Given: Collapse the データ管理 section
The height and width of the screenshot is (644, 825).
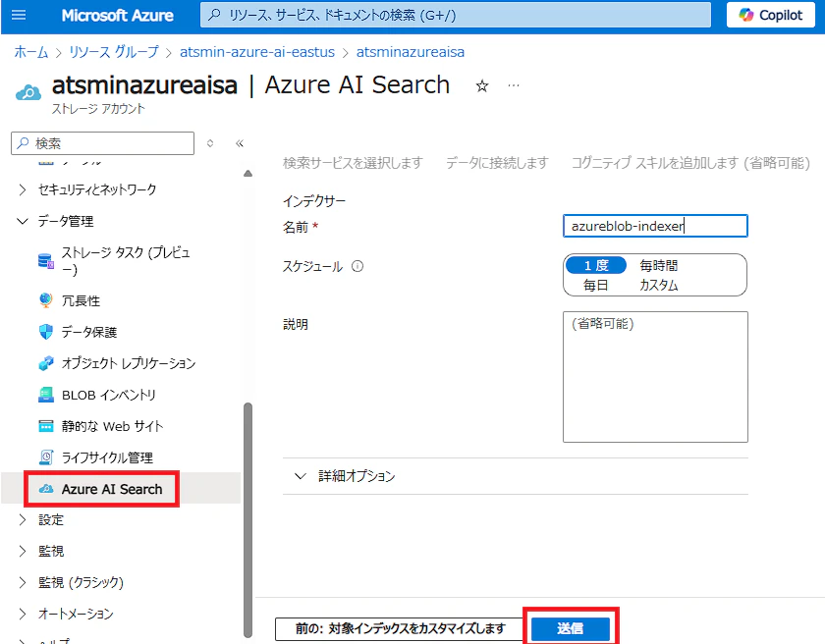Looking at the screenshot, I should pyautogui.click(x=66, y=221).
